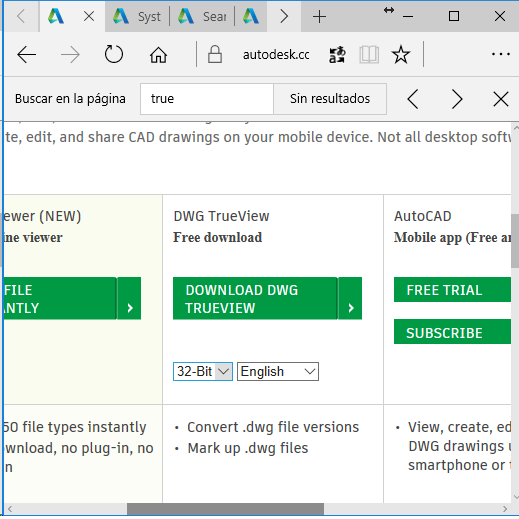Screen dimensions: 519x519
Task: Click the find field containing 'true'
Action: (207, 99)
